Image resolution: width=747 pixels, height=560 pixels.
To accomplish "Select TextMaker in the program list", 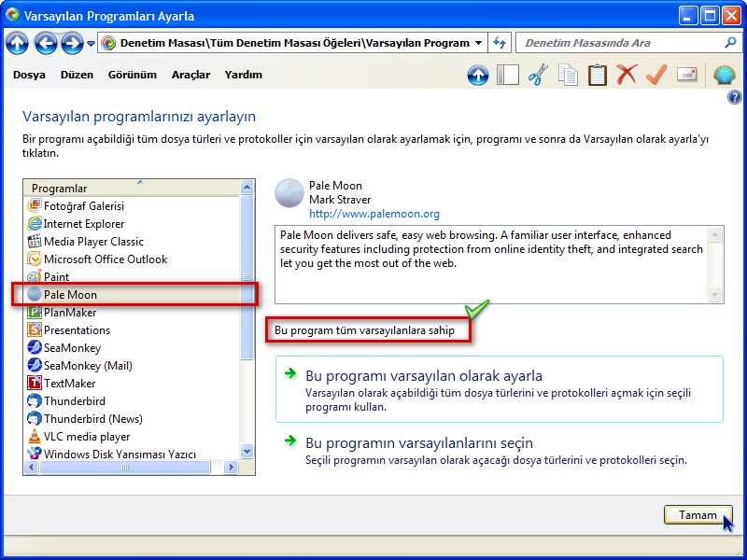I will click(132, 383).
